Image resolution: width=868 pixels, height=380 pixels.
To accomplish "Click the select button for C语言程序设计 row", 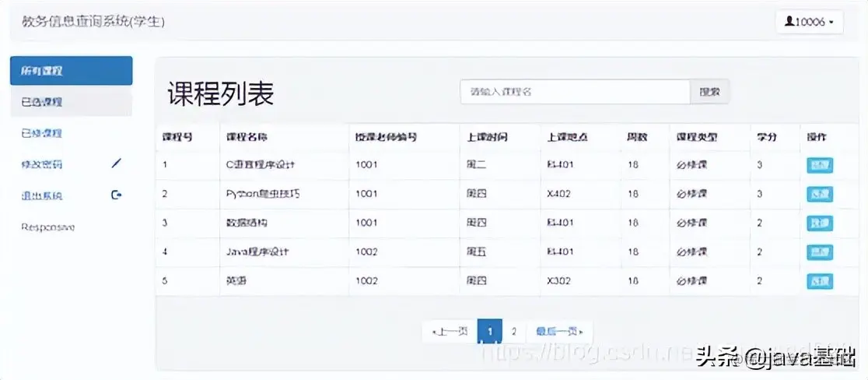I will [x=820, y=165].
